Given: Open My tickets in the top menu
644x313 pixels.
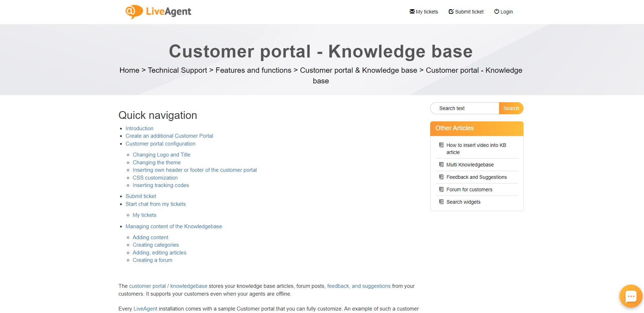Looking at the screenshot, I should tap(427, 12).
